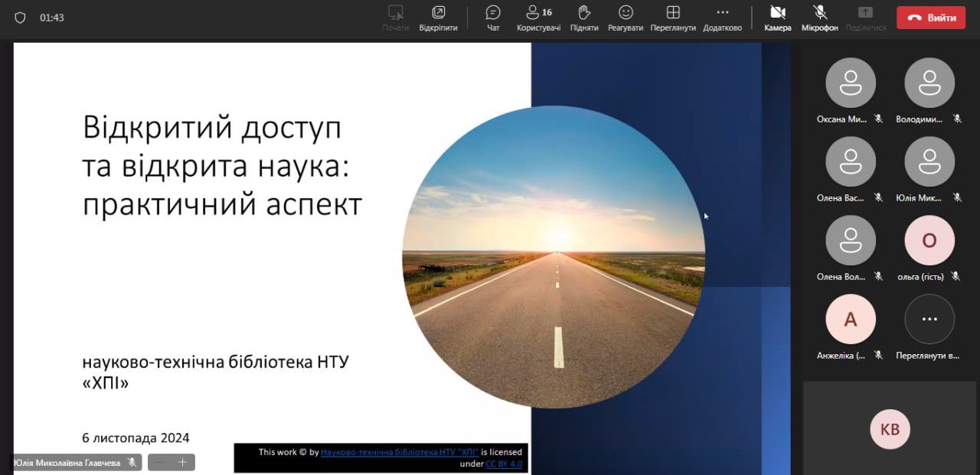This screenshot has height=475, width=980.
Task: Click the KB self-view avatar tile
Action: click(x=890, y=429)
